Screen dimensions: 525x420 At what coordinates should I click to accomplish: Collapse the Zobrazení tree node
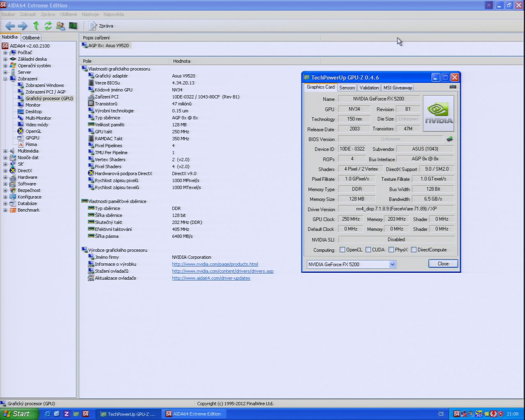[5, 79]
